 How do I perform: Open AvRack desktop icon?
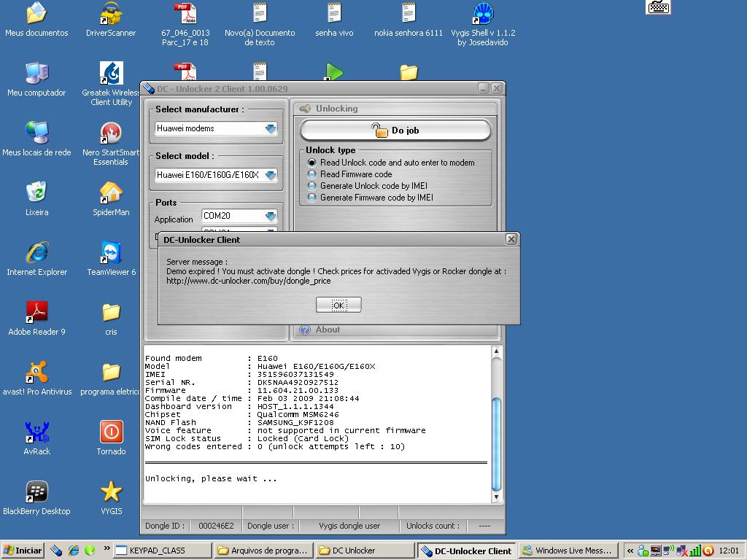pos(36,432)
